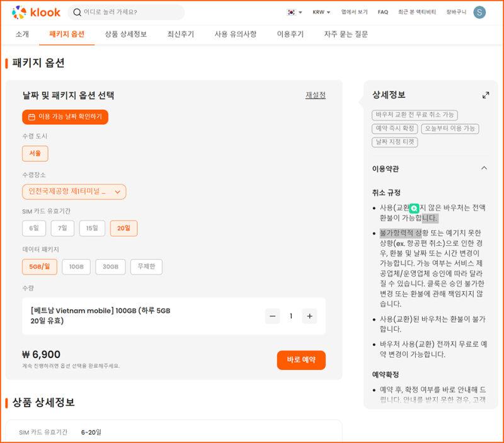Click the 바우처 교환 전 무료 취소 가능 tag

415,115
